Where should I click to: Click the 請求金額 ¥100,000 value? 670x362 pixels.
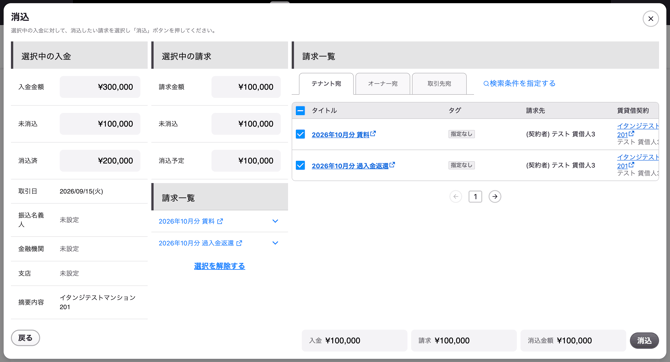tap(246, 87)
